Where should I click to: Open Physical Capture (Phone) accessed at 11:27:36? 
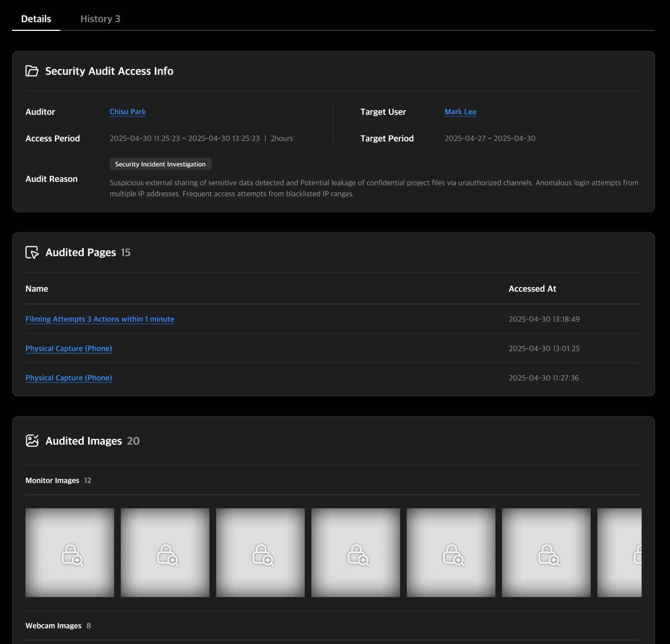[68, 378]
